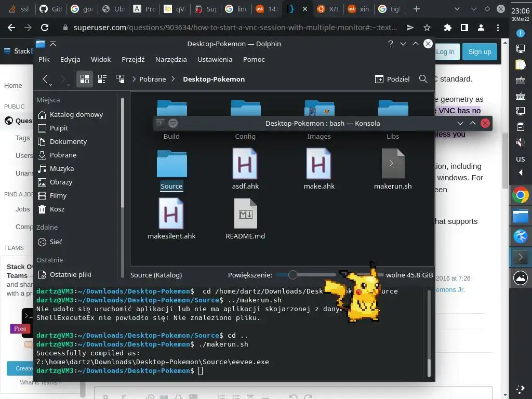Open Ustawienia menu in Dolphin
The height and width of the screenshot is (399, 532).
point(215,59)
